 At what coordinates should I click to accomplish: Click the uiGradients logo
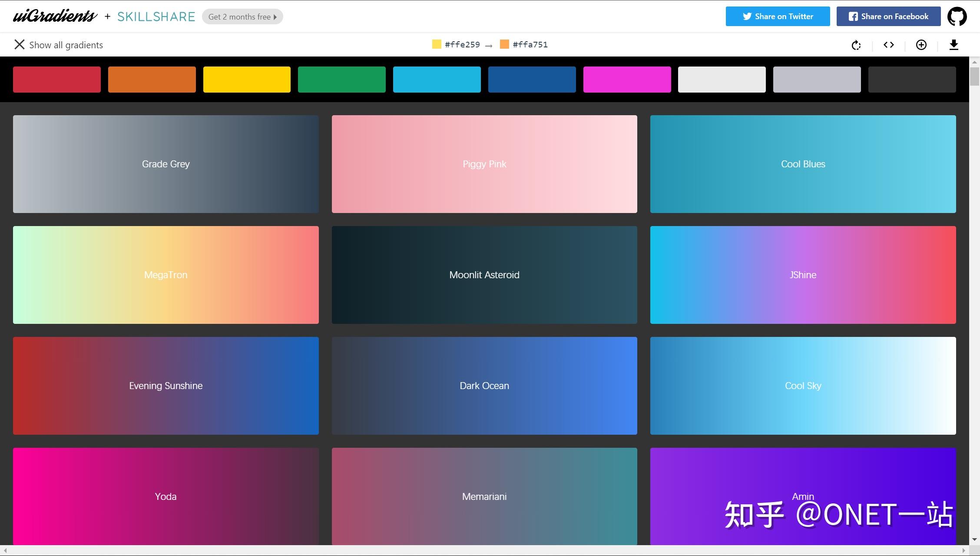tap(55, 17)
